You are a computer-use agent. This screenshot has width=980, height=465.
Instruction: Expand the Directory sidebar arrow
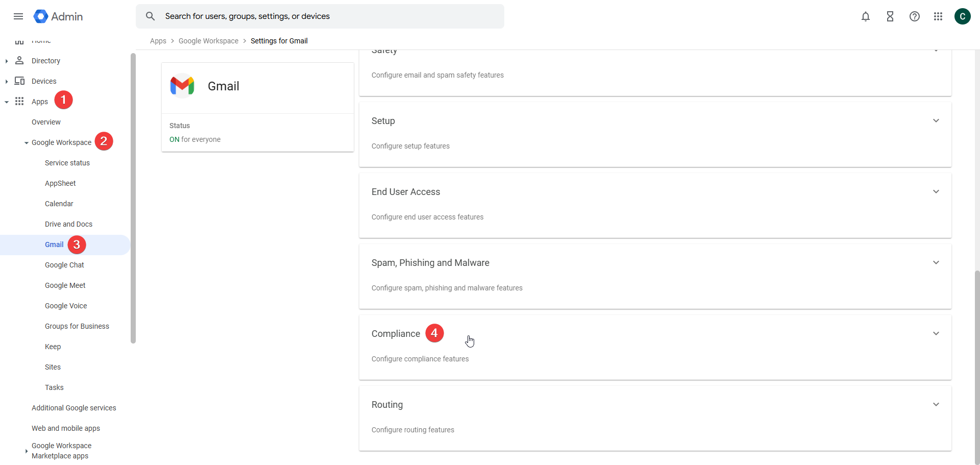click(6, 61)
